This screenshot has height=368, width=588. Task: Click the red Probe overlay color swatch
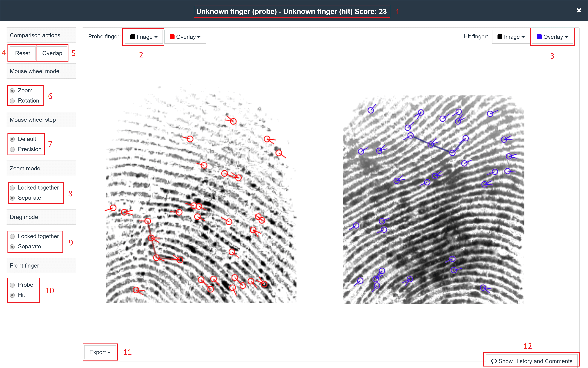pyautogui.click(x=172, y=37)
